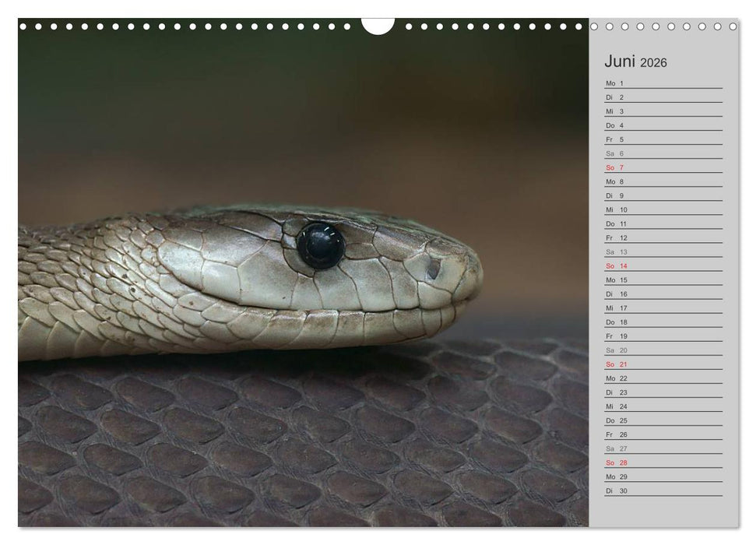The image size is (756, 545).
Task: Click the year 2026 in heading
Action: point(654,63)
